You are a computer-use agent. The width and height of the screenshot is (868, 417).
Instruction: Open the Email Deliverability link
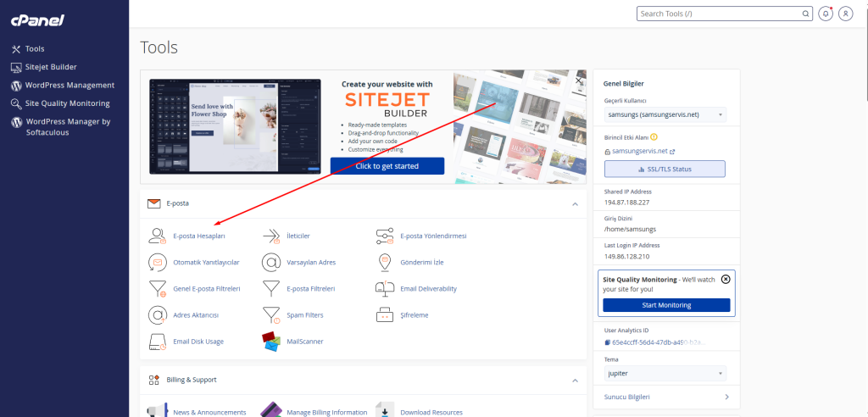pyautogui.click(x=428, y=288)
